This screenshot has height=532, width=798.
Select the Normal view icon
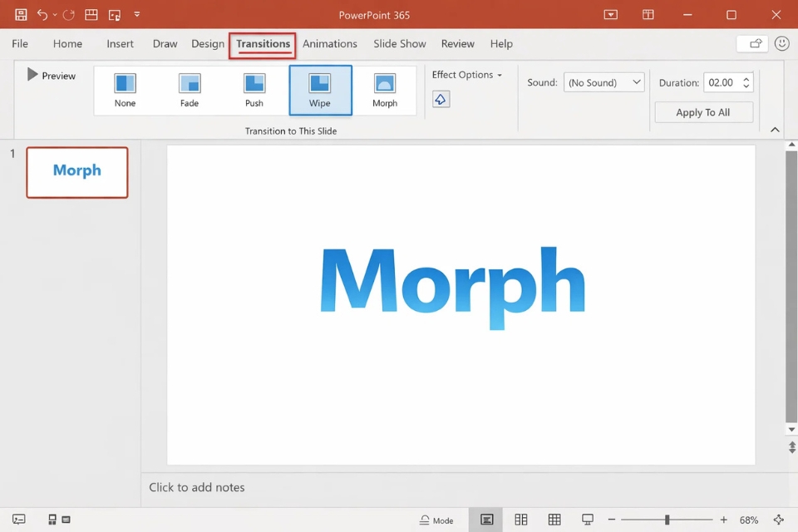coord(486,519)
